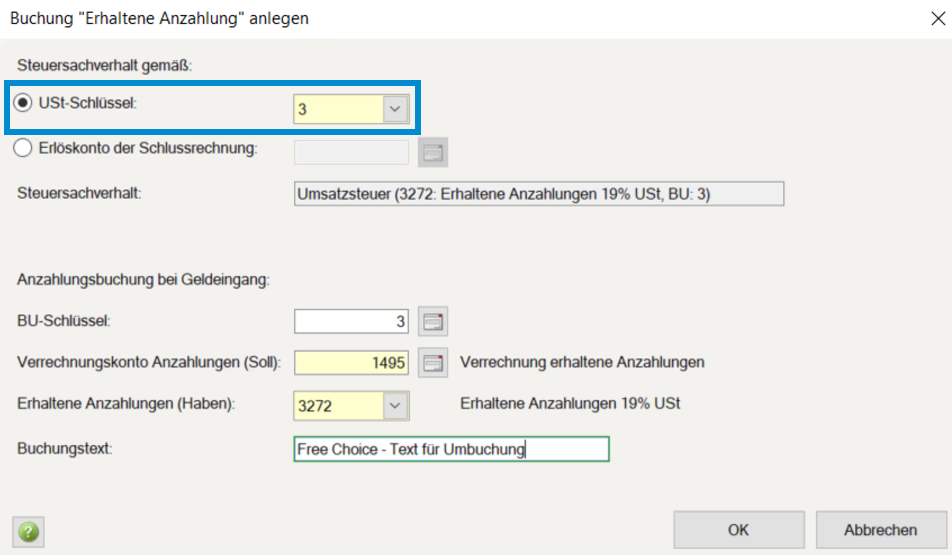Select the USt-Schlüssel radio button

click(x=25, y=103)
